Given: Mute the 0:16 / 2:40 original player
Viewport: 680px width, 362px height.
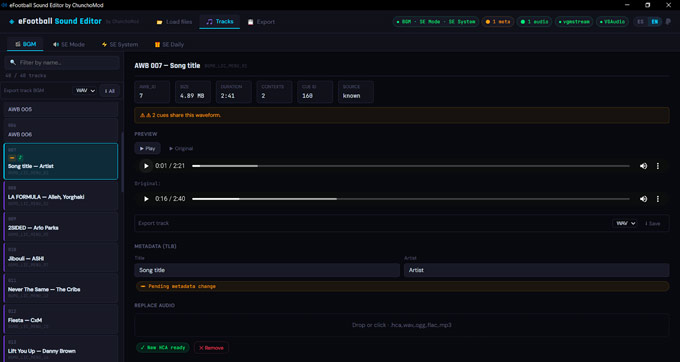Looking at the screenshot, I should 643,199.
